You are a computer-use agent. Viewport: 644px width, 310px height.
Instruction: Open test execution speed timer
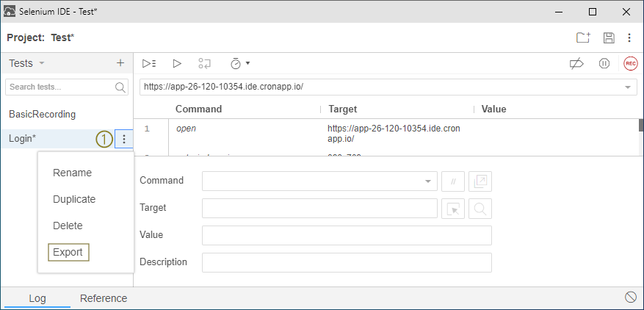[240, 63]
